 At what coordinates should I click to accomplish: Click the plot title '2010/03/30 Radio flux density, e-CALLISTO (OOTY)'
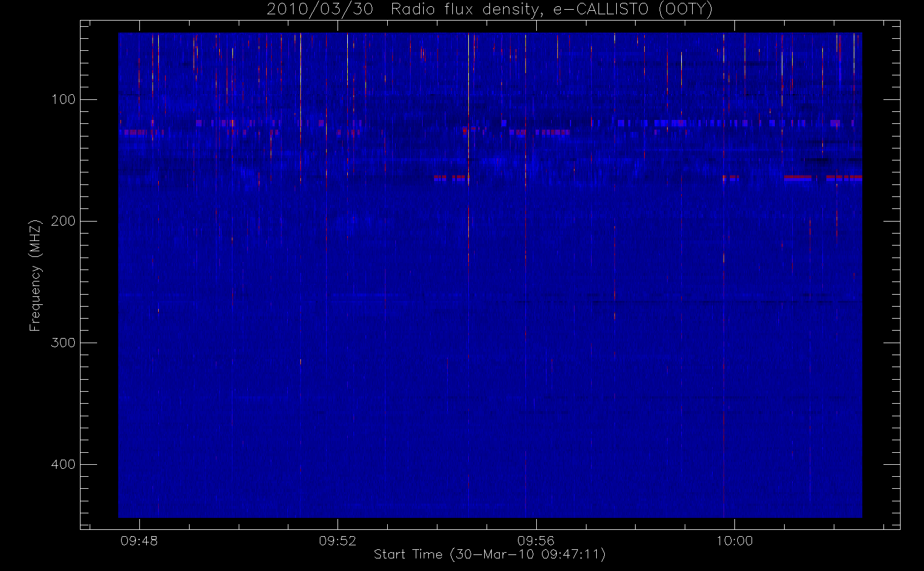(x=489, y=10)
